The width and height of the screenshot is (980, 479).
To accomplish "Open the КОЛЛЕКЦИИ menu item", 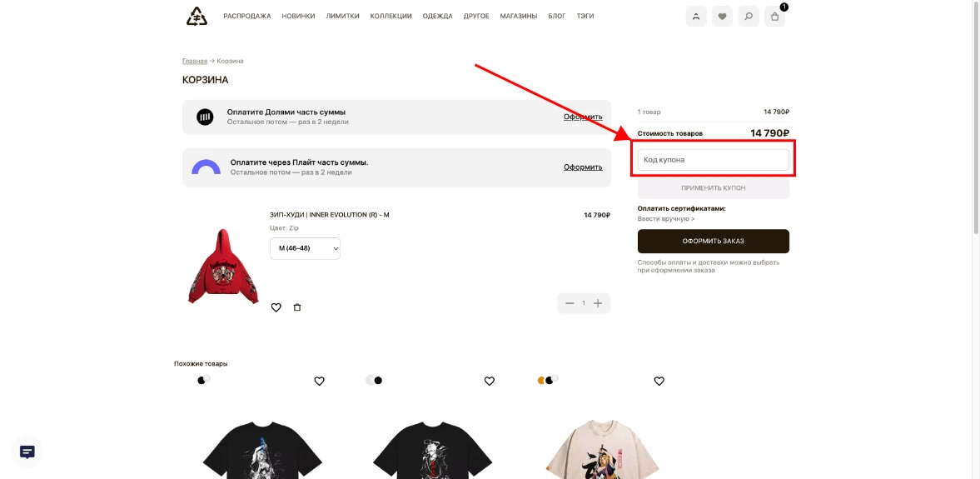I will 391,17.
